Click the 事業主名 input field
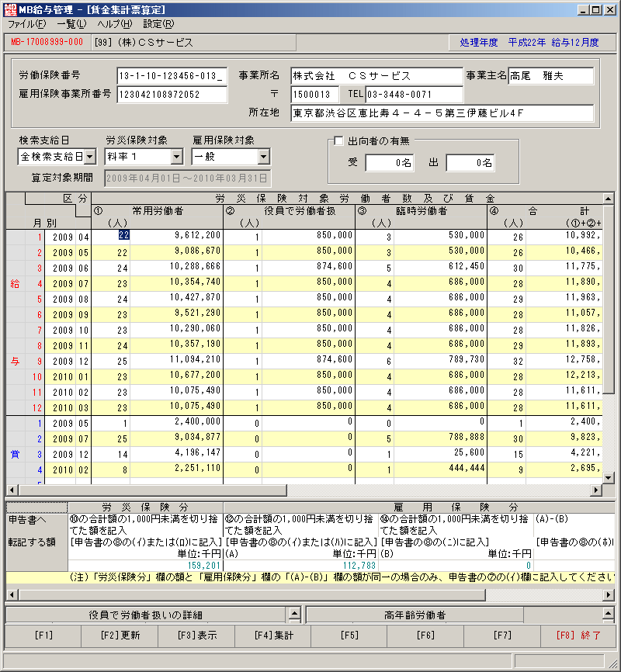 point(550,76)
